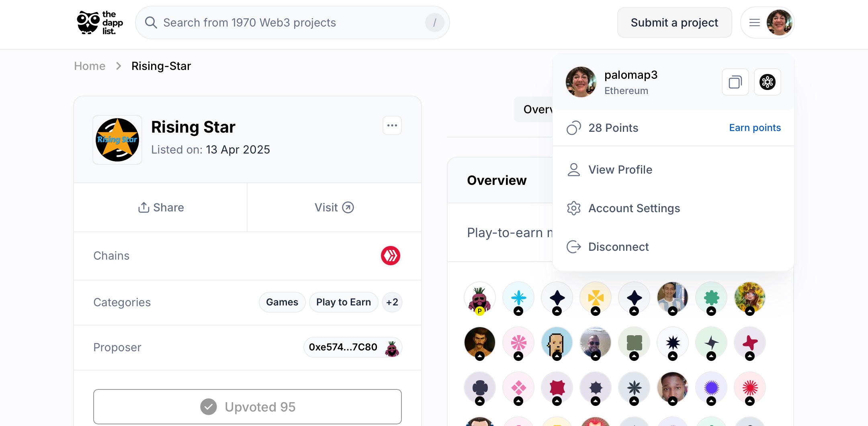Select the Play to Earn category tag

(x=344, y=302)
